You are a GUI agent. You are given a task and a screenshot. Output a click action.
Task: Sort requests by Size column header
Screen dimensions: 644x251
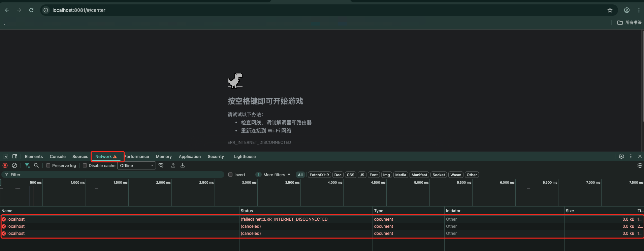tap(600, 211)
